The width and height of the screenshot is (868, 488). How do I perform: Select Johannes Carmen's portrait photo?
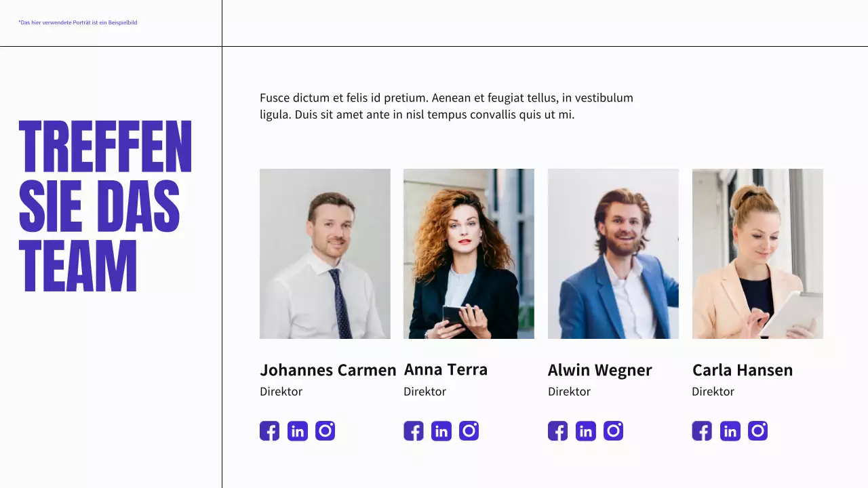(x=325, y=253)
